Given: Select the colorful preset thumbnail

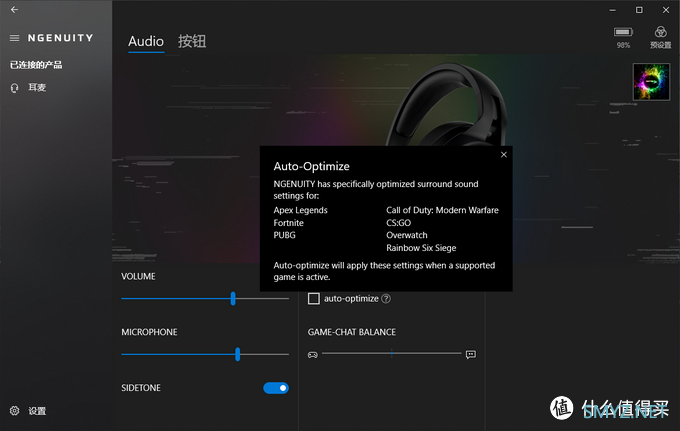Looking at the screenshot, I should point(651,82).
